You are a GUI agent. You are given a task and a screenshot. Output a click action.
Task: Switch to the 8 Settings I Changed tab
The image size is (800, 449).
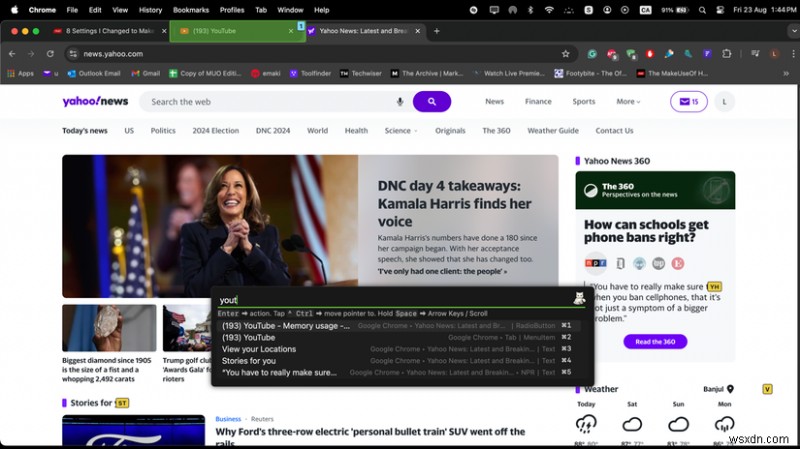tap(110, 31)
